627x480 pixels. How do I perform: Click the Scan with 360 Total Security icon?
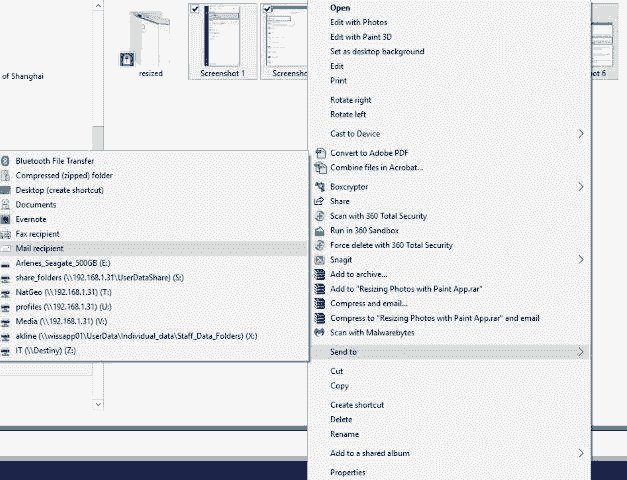(319, 216)
